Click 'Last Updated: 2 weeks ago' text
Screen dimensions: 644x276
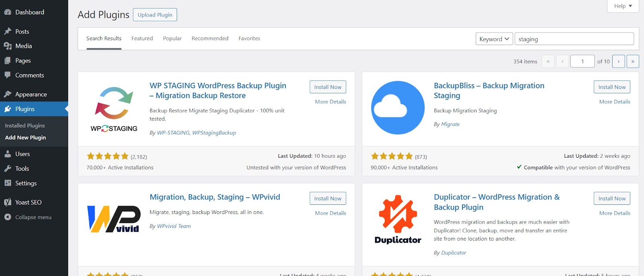pos(597,156)
